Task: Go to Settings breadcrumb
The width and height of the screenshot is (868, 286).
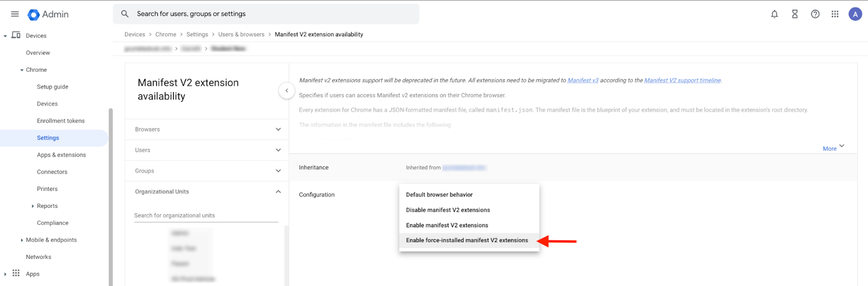Action: pos(197,34)
